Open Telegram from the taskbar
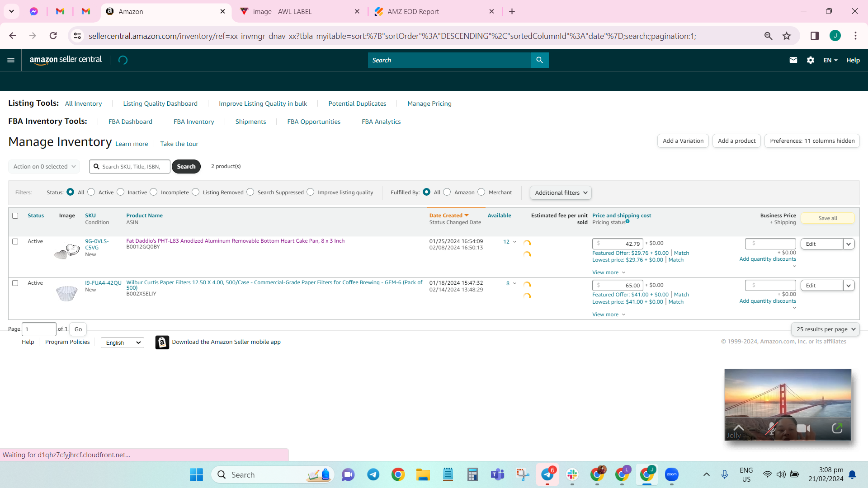Screen dimensions: 868x488 [373, 474]
